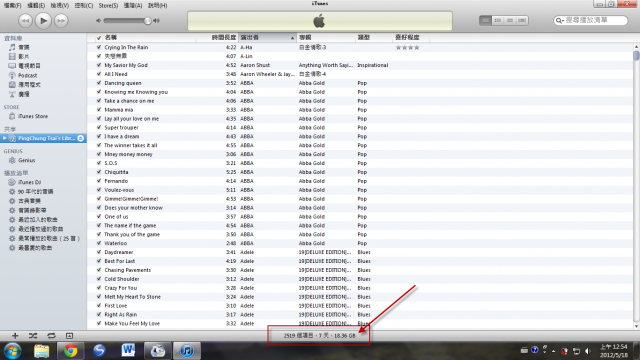Open the Edit menu
The width and height of the screenshot is (640, 360).
coord(36,5)
